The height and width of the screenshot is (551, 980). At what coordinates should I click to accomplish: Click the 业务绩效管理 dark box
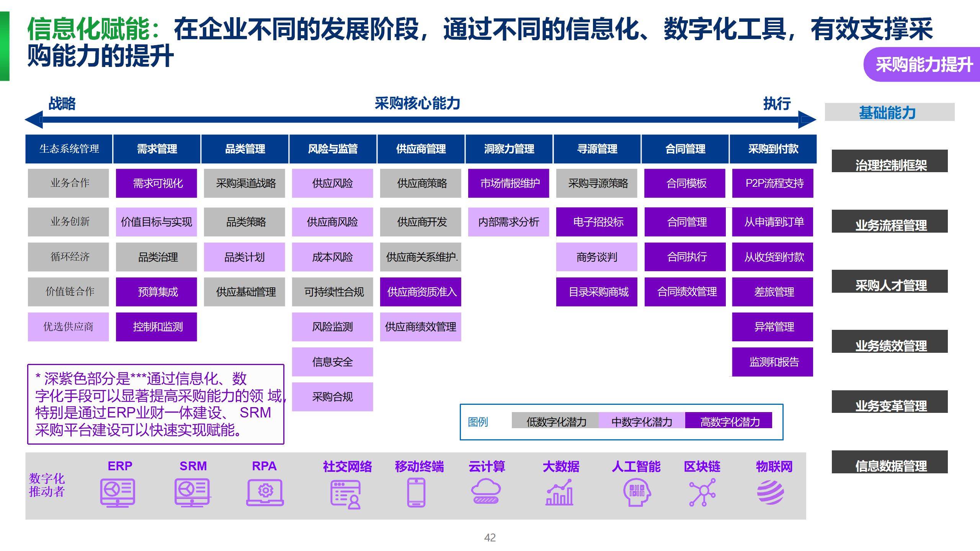pos(890,341)
